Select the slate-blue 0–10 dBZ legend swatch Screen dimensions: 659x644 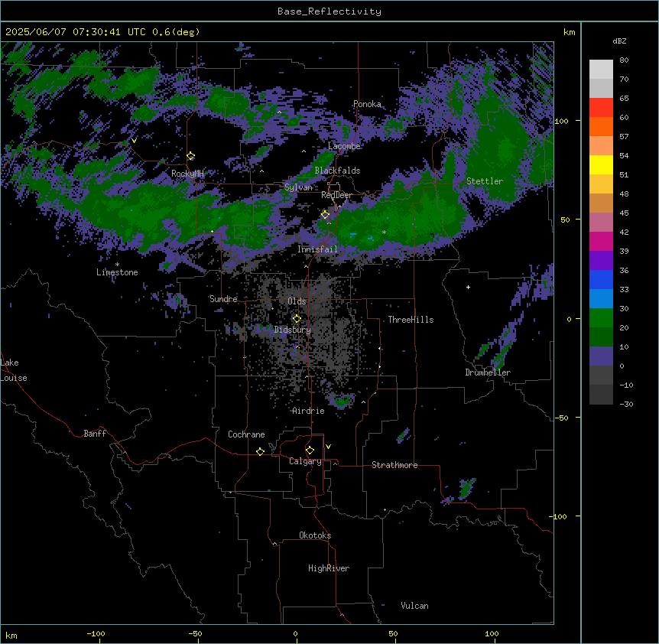(601, 356)
